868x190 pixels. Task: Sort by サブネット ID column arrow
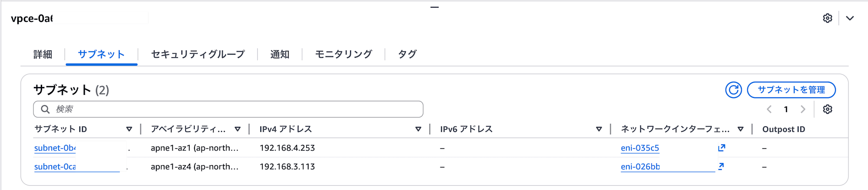129,129
